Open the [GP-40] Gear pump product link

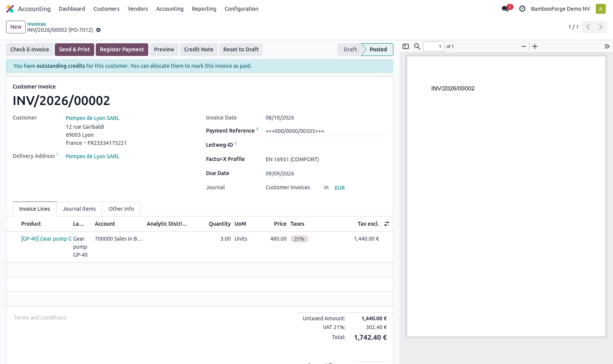tap(46, 239)
